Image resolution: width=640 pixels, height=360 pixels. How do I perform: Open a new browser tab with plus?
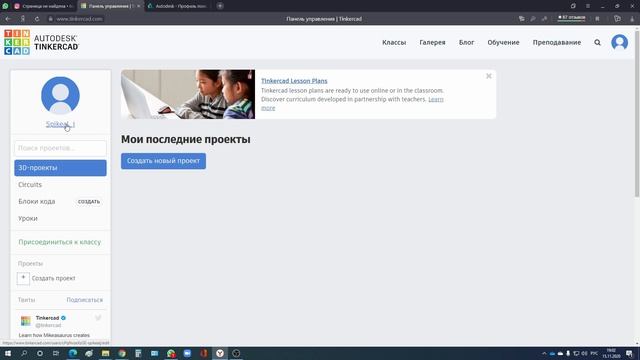(220, 6)
